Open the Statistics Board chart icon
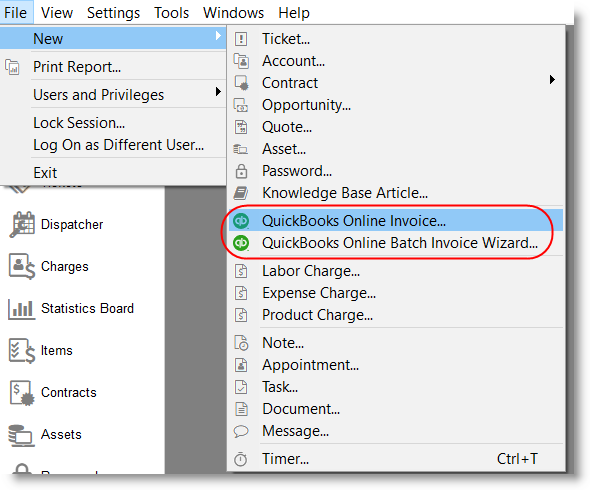The image size is (590, 490). 21,309
